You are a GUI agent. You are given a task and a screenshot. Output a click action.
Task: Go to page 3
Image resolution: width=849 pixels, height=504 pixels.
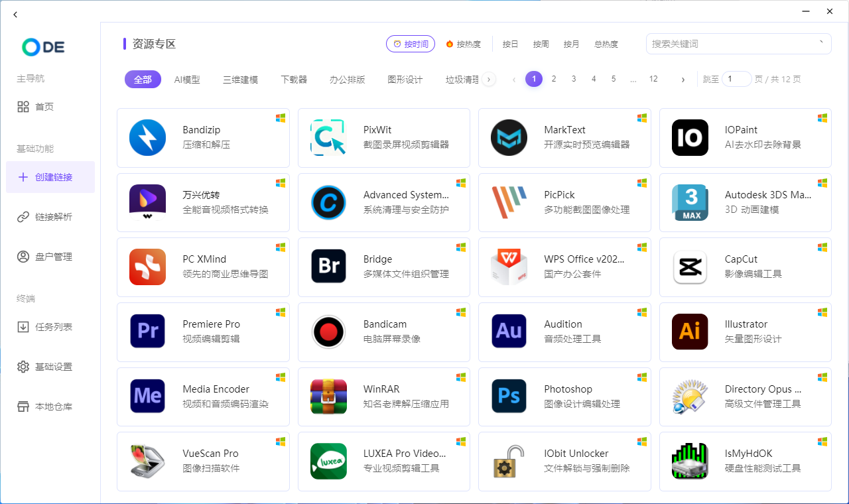click(x=574, y=79)
